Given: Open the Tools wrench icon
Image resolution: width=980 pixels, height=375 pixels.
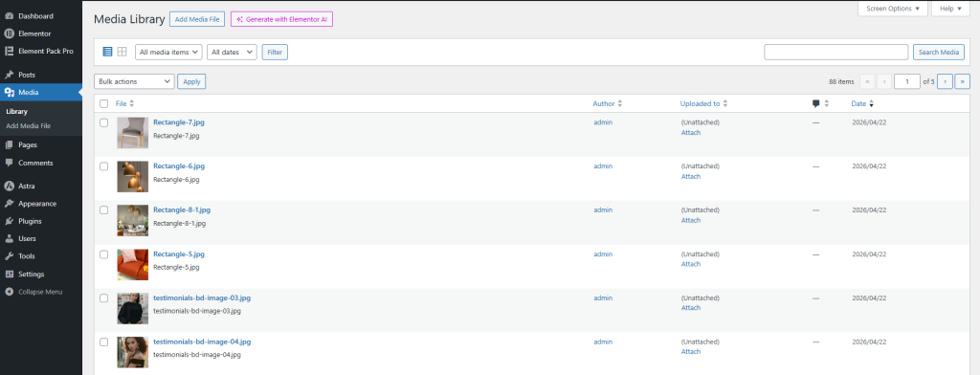Looking at the screenshot, I should click(x=10, y=256).
